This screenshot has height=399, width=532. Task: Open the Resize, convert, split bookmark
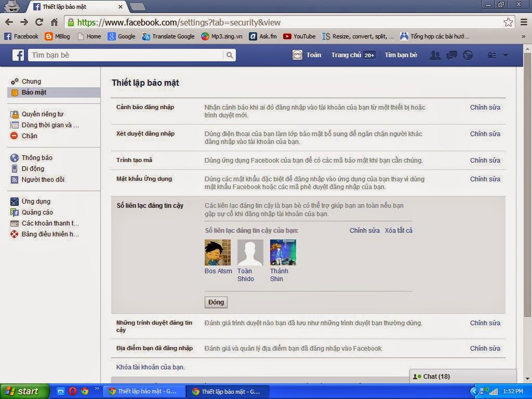[358, 36]
